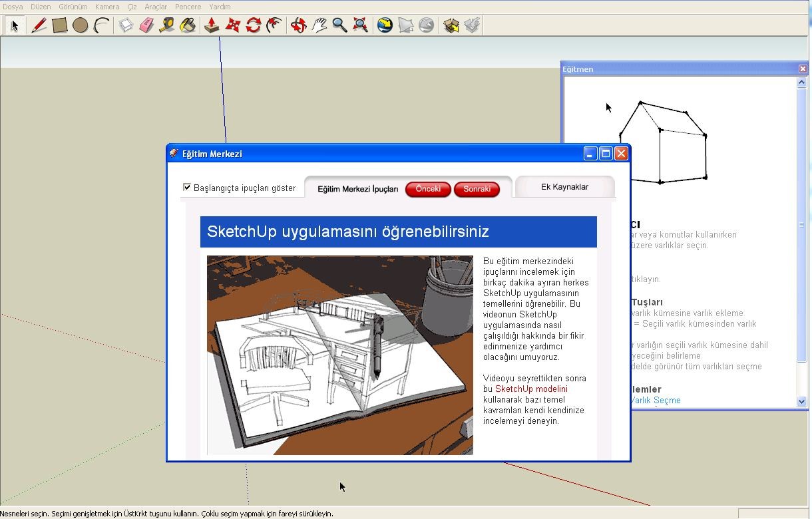Click the Zoom Extents icon

360,25
